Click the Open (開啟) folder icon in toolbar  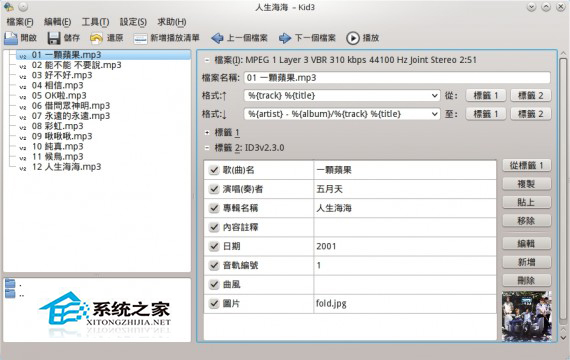[11, 38]
